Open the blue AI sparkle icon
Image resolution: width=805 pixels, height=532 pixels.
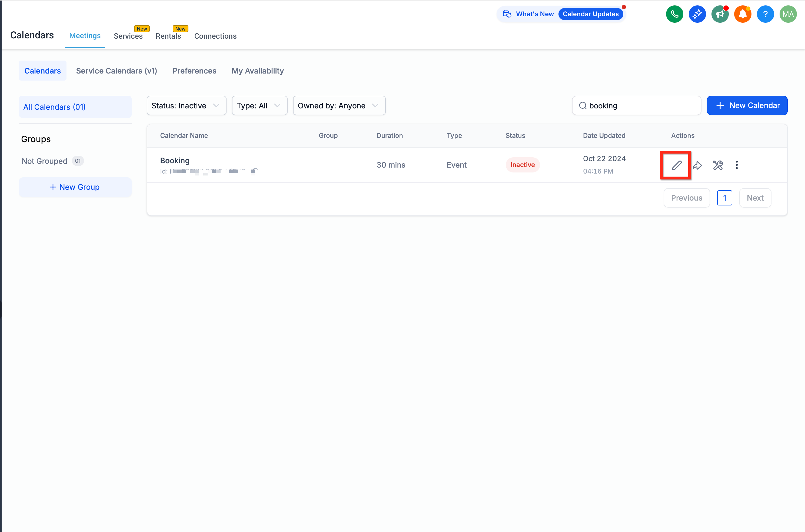(x=697, y=14)
